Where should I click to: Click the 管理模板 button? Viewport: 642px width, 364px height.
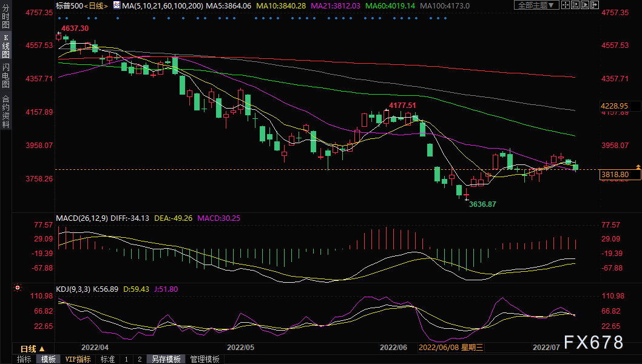[x=204, y=359]
